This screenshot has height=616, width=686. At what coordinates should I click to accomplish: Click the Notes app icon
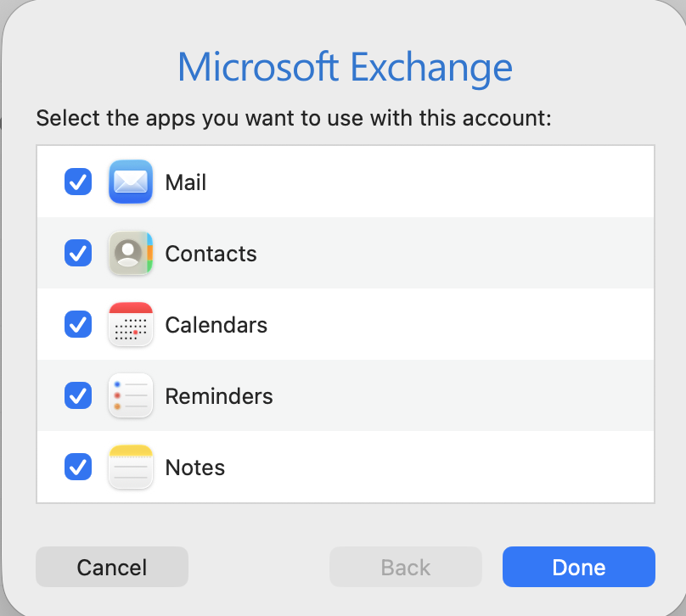(131, 468)
